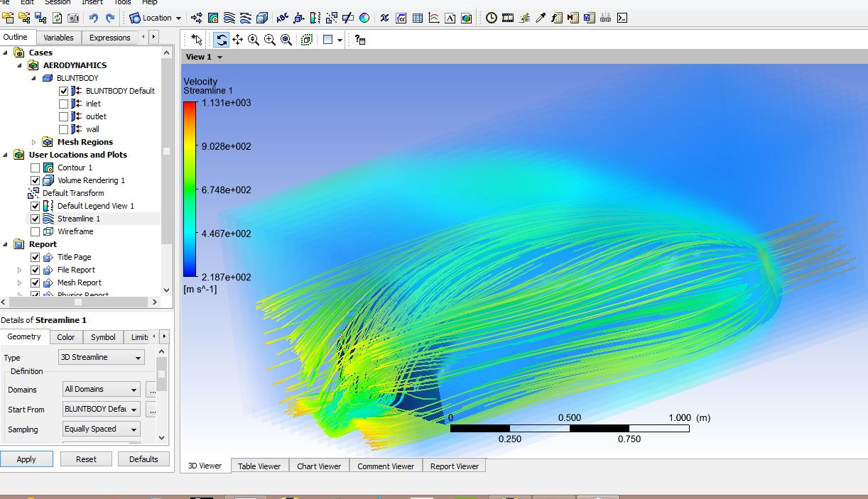Insert a Vector plot from toolbar

[197, 18]
